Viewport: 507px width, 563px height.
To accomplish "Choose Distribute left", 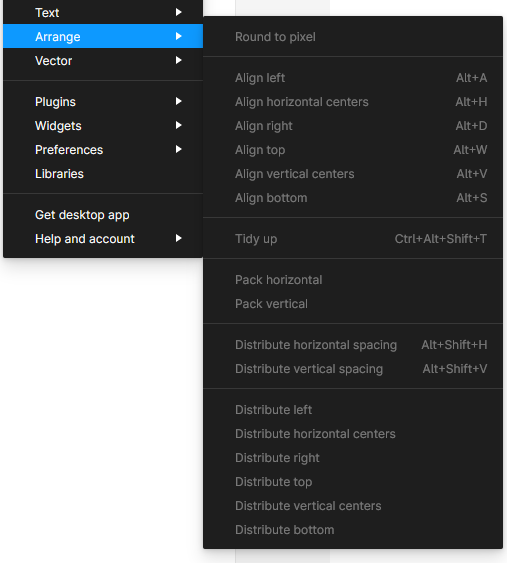I will [353, 410].
